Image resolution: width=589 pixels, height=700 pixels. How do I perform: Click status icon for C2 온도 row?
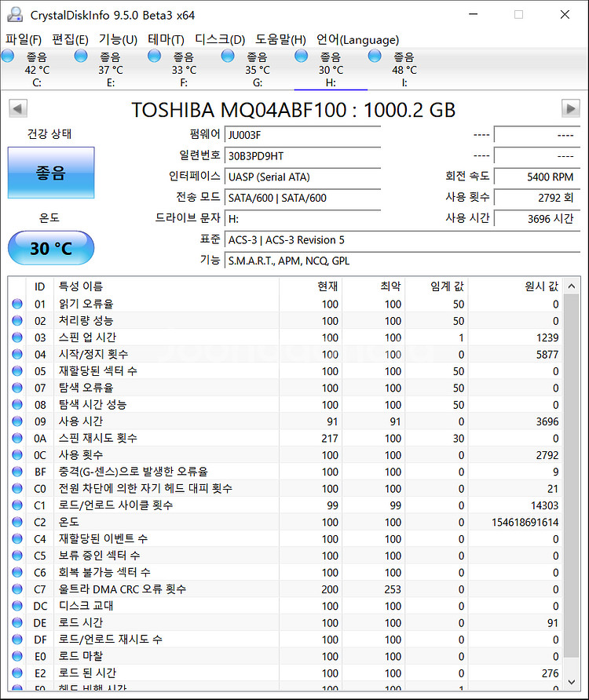click(17, 522)
